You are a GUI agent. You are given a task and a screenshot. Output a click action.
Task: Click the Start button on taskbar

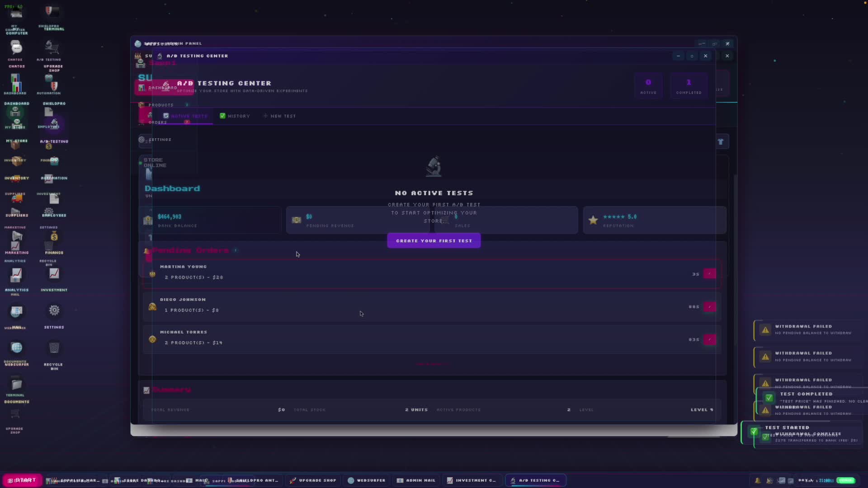(x=22, y=480)
